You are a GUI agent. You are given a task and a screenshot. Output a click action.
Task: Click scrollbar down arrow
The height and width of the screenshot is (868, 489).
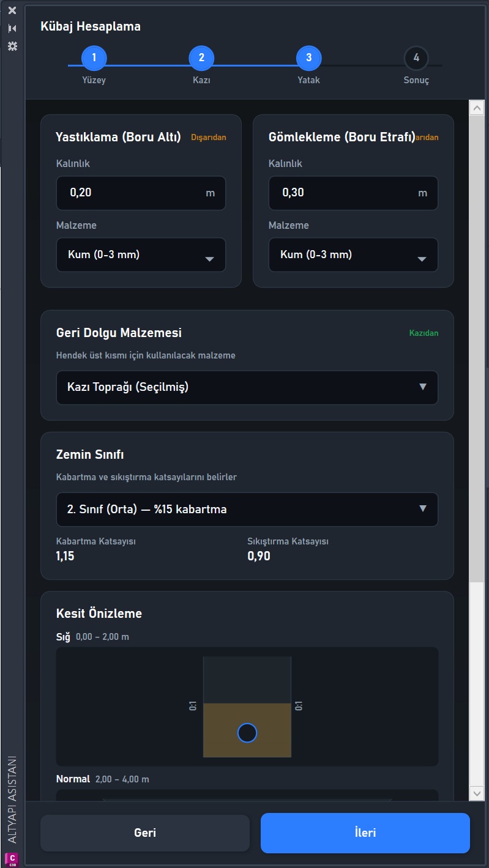coord(477,793)
